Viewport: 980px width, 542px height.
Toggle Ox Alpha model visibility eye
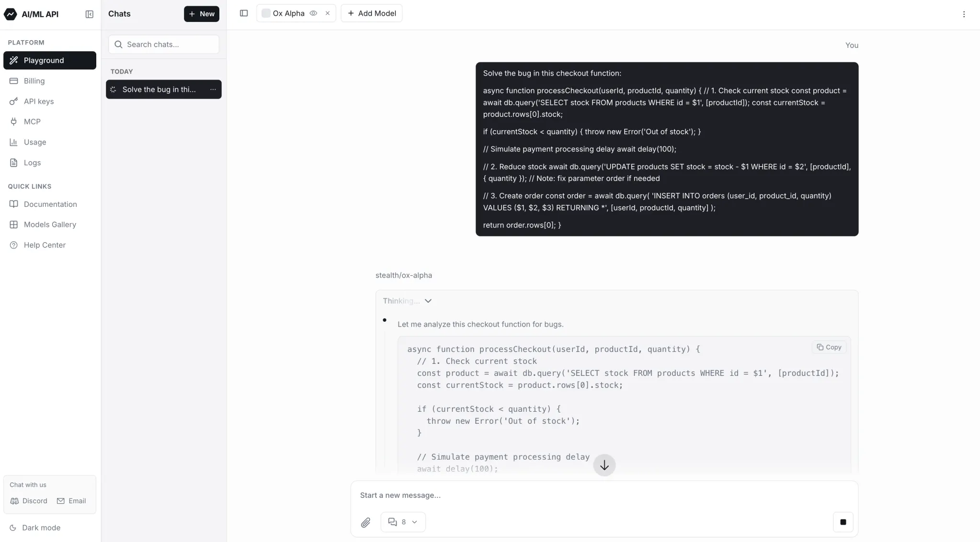[313, 13]
